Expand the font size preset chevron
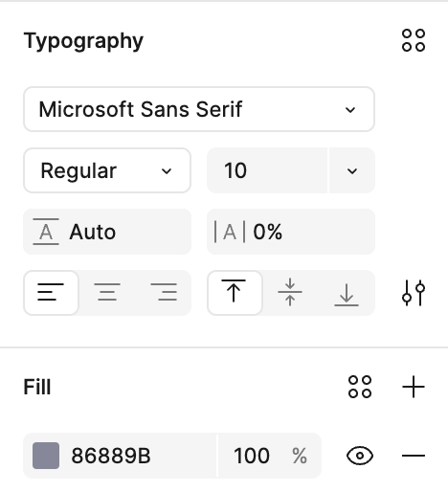Viewport: 448px width, 492px height. click(352, 170)
